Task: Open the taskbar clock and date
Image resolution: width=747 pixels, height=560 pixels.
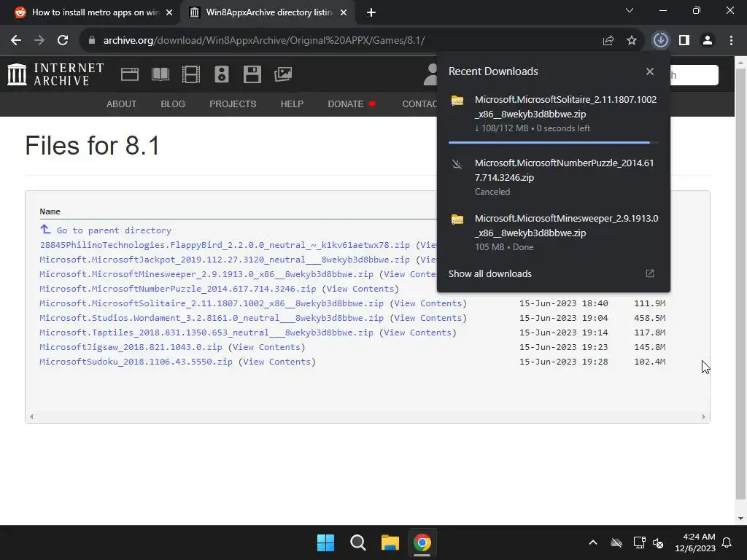Action: click(x=695, y=542)
